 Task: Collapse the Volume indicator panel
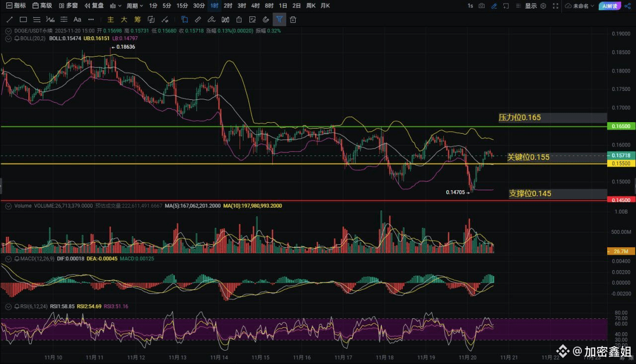(x=8, y=206)
